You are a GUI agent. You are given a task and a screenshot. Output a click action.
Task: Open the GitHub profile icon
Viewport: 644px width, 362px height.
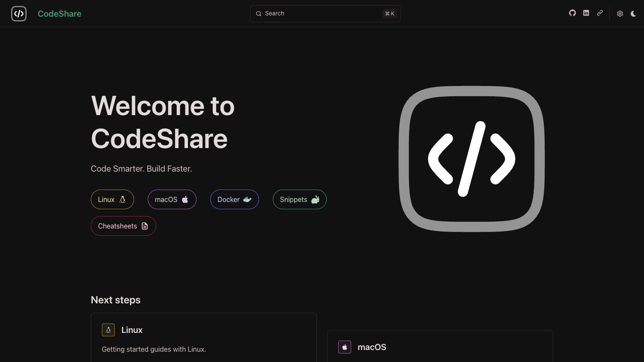click(x=572, y=13)
